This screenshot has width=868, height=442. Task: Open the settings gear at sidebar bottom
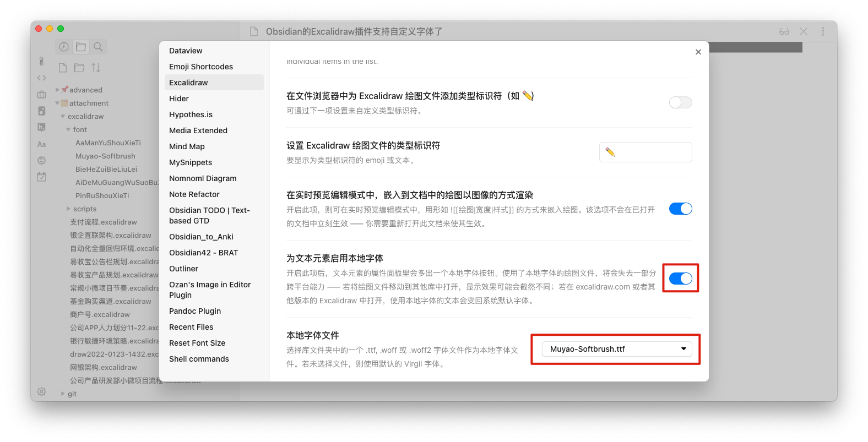41,392
